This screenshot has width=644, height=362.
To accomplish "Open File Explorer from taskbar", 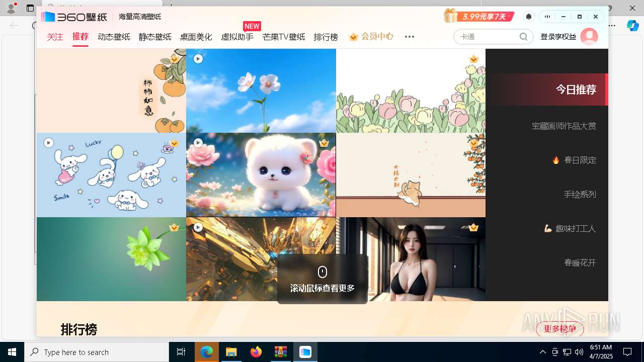I will 231,352.
